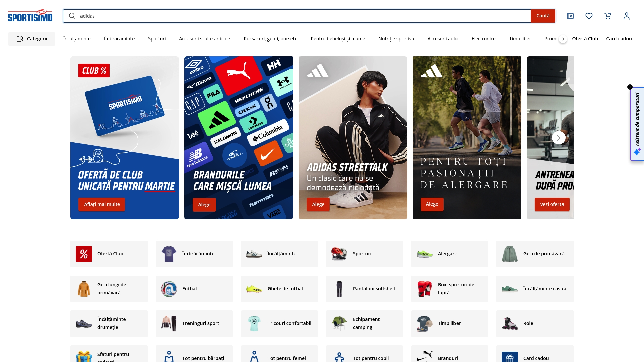Image resolution: width=644 pixels, height=362 pixels.
Task: Open the Tot pentru femei tile
Action: pyautogui.click(x=279, y=354)
